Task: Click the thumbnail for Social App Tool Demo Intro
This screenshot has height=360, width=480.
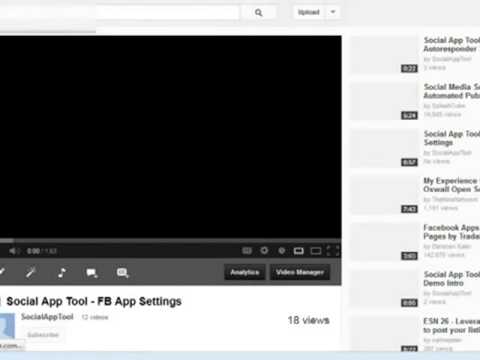Action: tap(384, 289)
